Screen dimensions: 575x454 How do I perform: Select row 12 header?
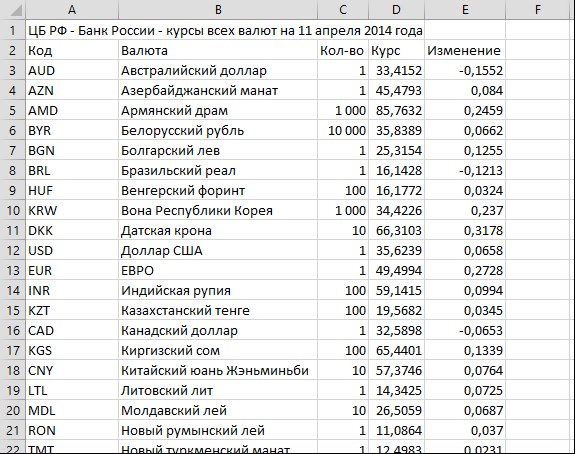point(13,250)
